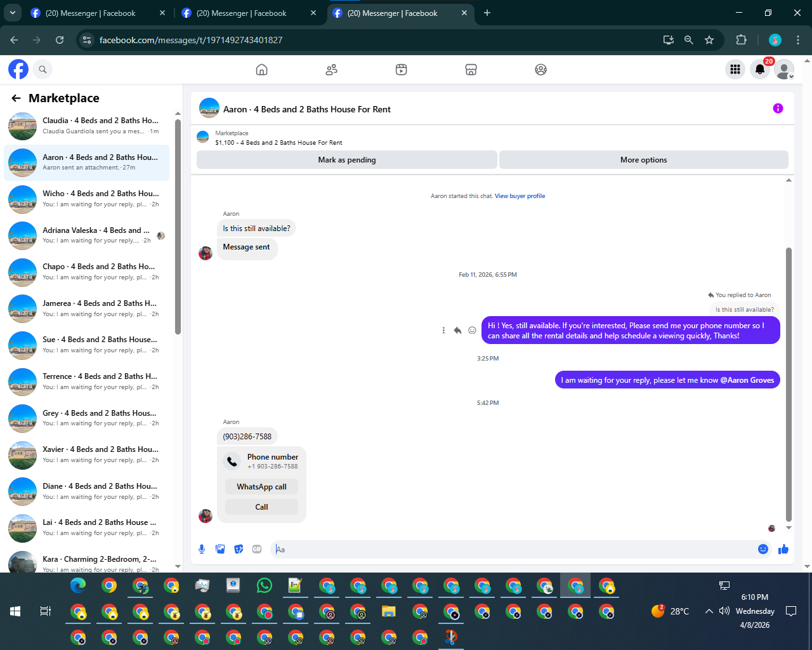Open WhatsApp from the taskbar
This screenshot has height=650, width=812.
[265, 585]
